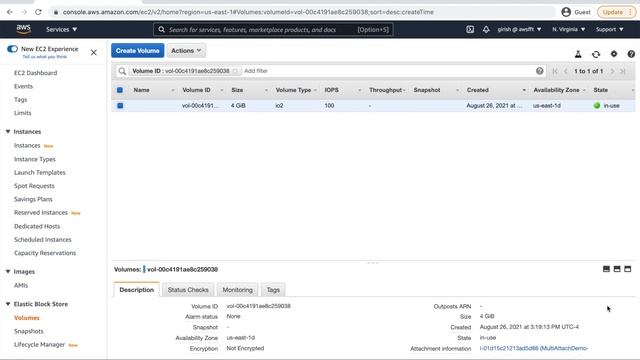640x360 pixels.
Task: Remove the Volume ID filter chip
Action: click(235, 71)
